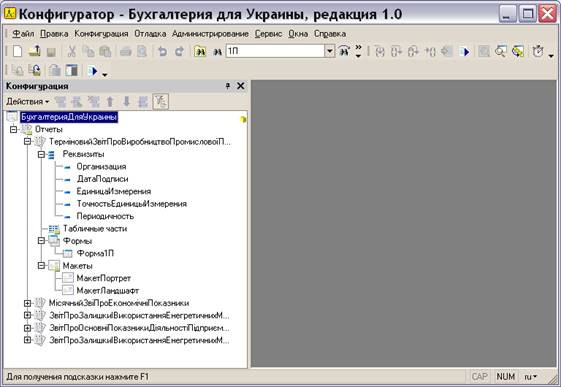Expand more toolbar buttons chevron
This screenshot has height=387, width=561.
coord(358,52)
